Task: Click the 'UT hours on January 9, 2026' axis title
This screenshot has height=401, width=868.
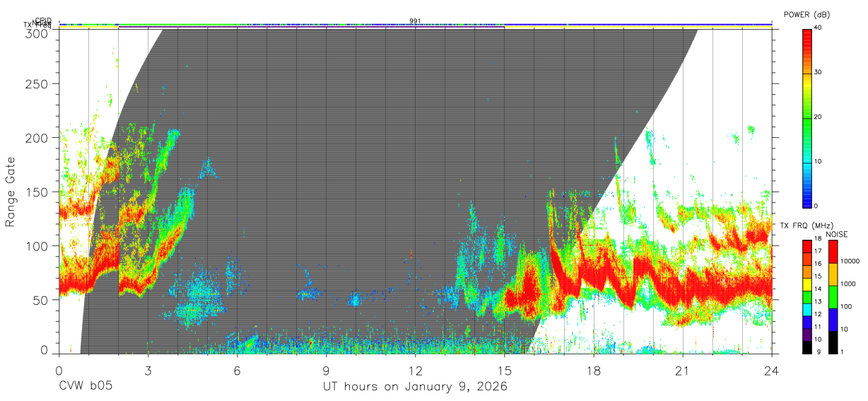Action: pyautogui.click(x=415, y=386)
